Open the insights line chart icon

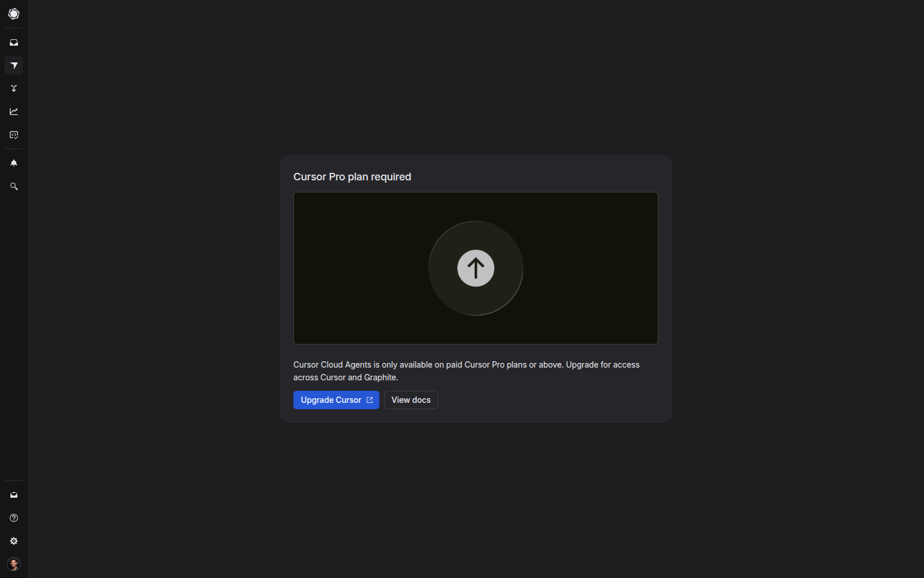click(x=14, y=112)
